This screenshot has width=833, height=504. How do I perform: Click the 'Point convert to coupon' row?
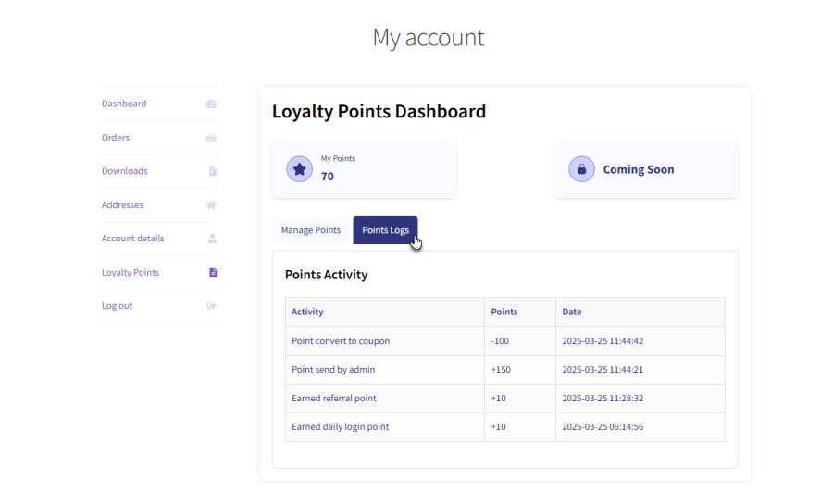504,341
